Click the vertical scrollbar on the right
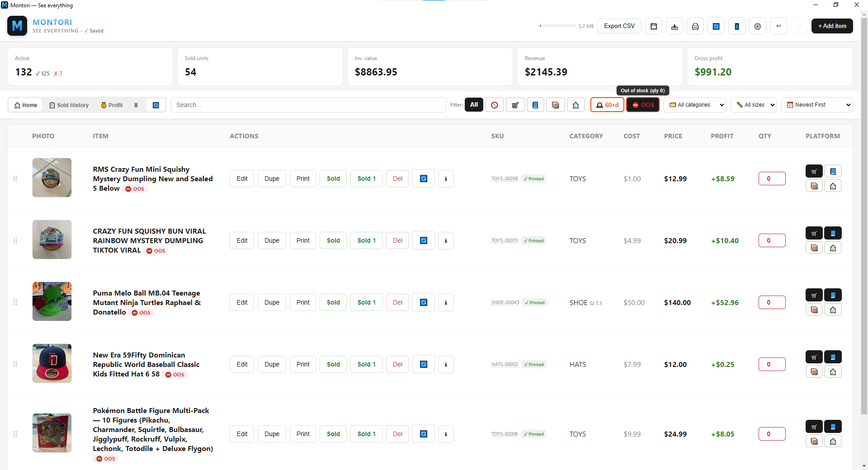This screenshot has width=868, height=470. (864, 217)
